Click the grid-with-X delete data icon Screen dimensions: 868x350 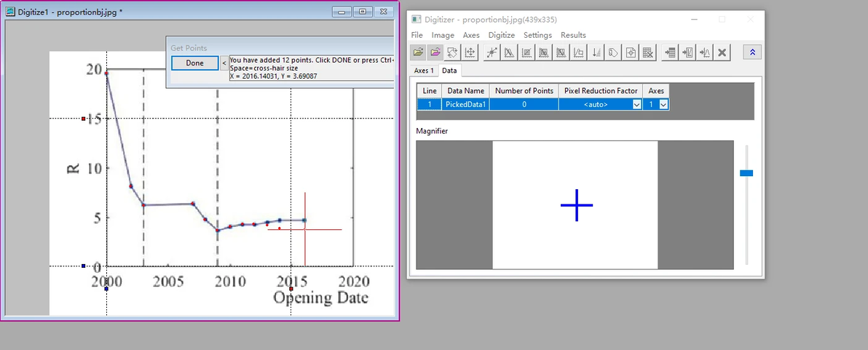pos(647,52)
